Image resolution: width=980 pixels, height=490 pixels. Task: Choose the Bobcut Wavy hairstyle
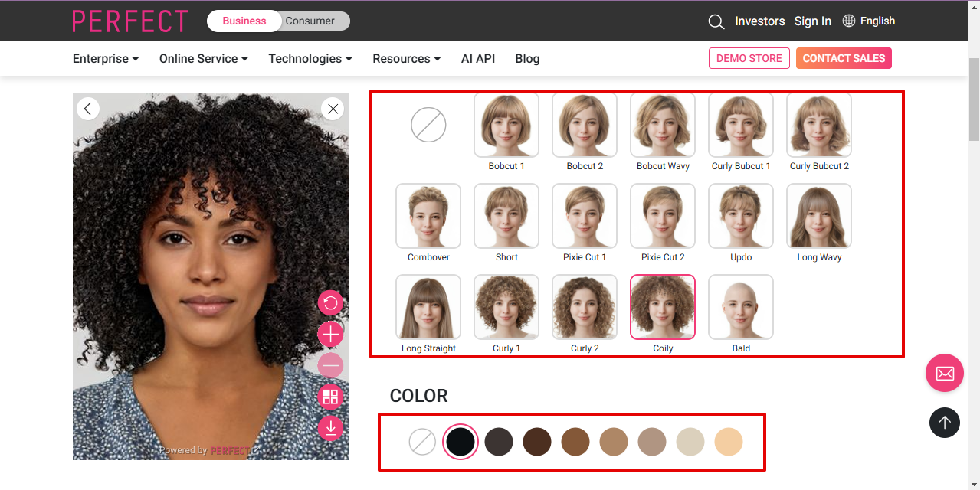(x=663, y=125)
